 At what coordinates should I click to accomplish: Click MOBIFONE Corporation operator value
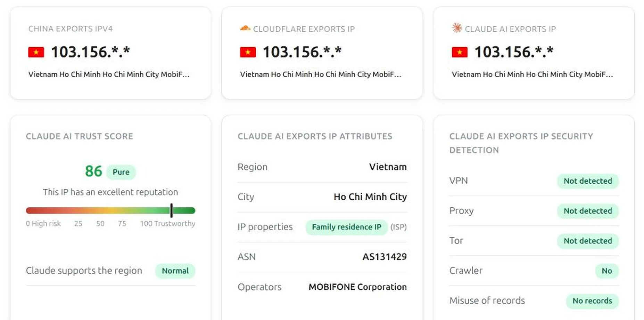358,287
